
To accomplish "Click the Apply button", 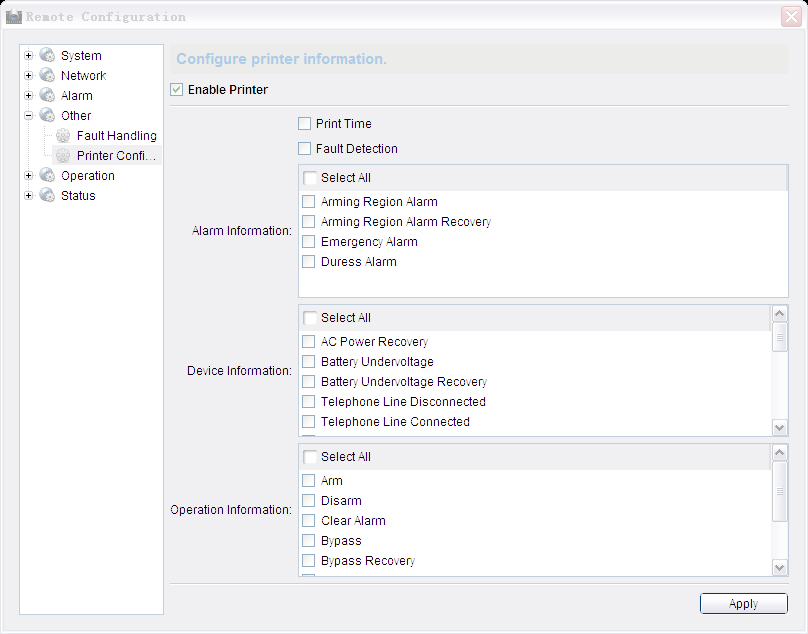I will [744, 604].
